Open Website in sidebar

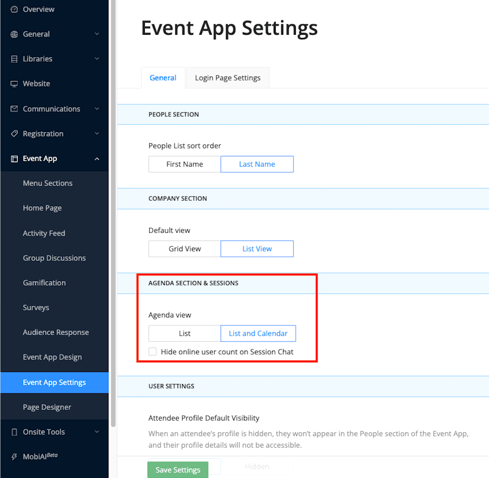click(x=36, y=84)
